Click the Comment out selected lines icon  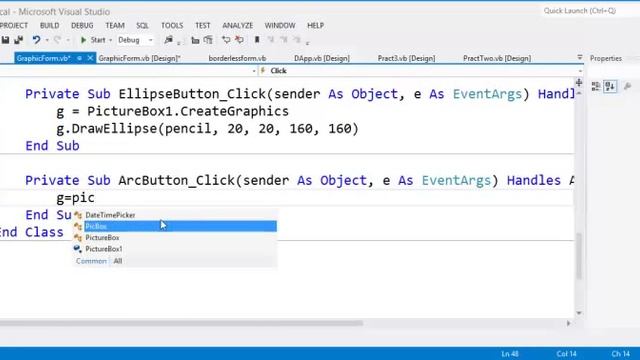pyautogui.click(x=195, y=40)
